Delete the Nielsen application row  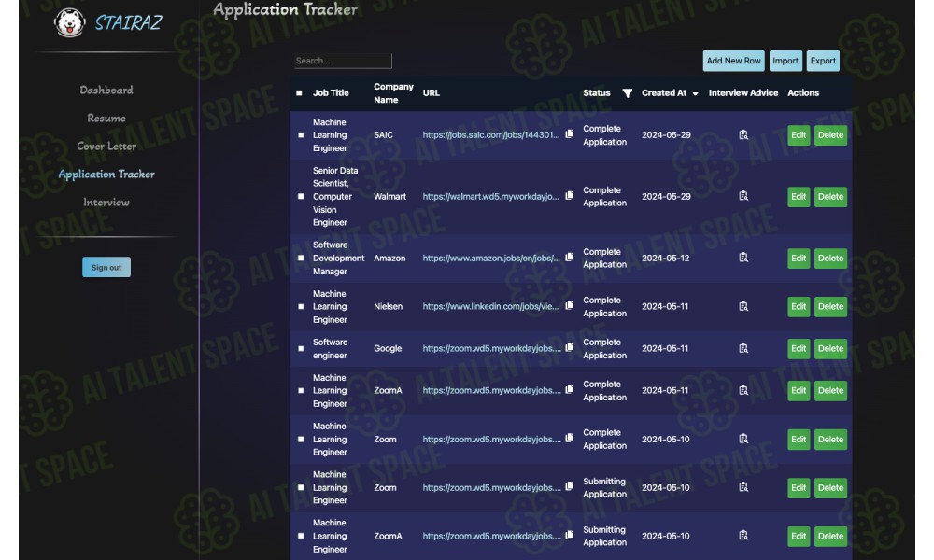[x=830, y=306]
